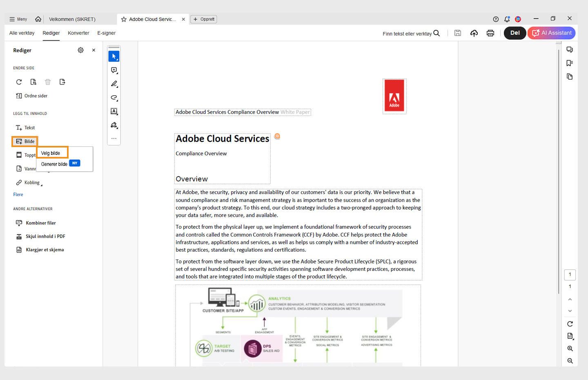The height and width of the screenshot is (380, 588).
Task: Open the print dialog via the printer icon
Action: [490, 33]
